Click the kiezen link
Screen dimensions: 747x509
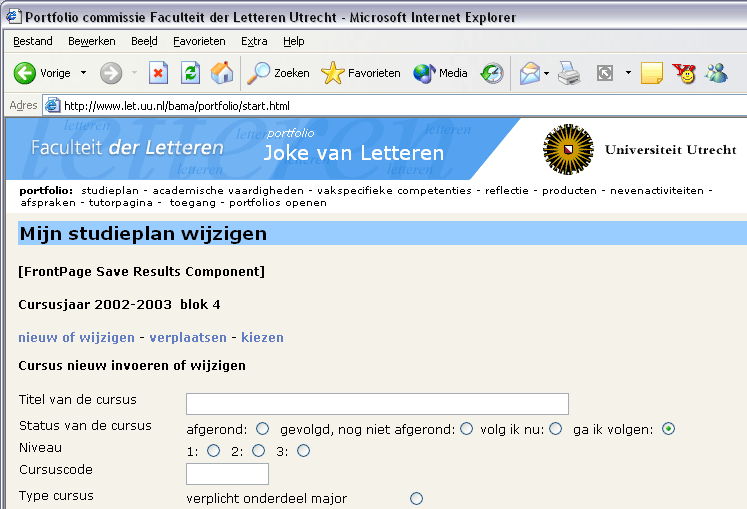tap(262, 337)
